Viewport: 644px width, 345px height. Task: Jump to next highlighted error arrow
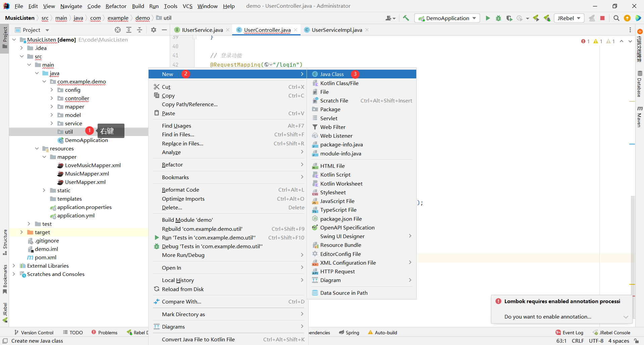click(x=630, y=41)
